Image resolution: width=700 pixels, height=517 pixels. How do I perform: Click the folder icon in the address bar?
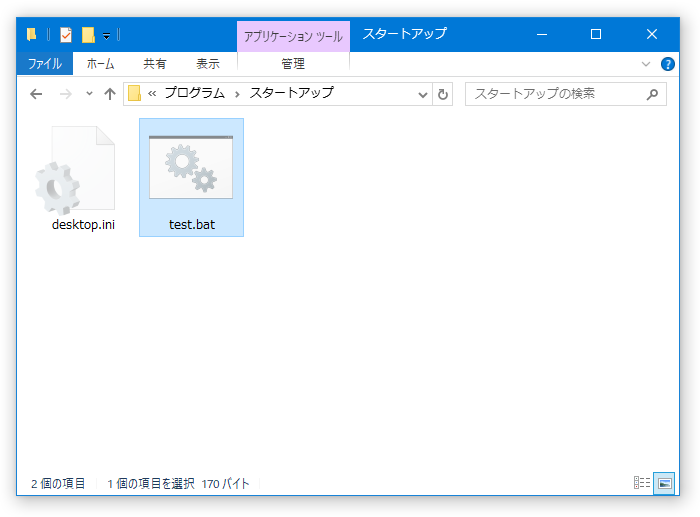coord(134,93)
